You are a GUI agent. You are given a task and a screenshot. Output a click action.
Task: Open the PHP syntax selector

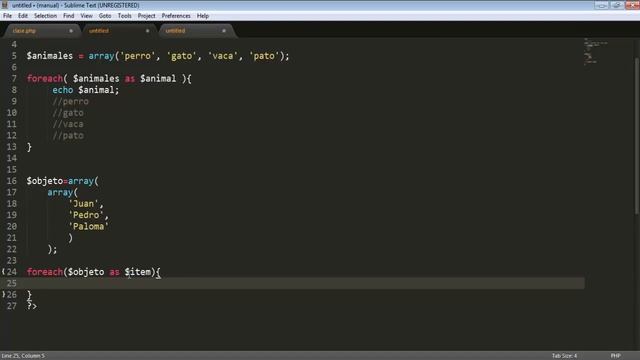616,356
